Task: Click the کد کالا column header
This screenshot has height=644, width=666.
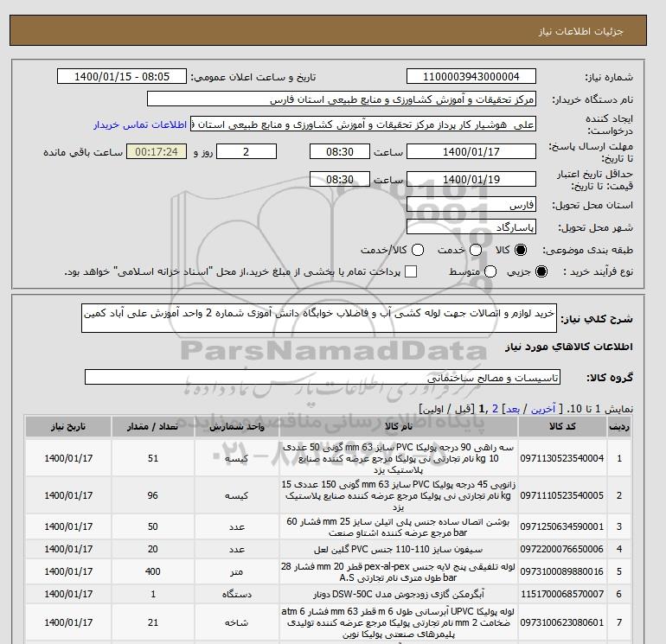Action: pos(562,427)
